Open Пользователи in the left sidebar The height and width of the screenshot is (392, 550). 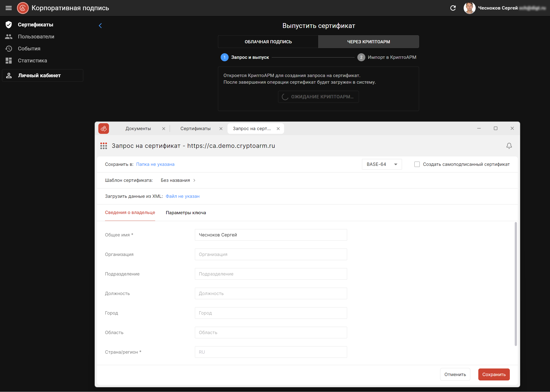(36, 37)
